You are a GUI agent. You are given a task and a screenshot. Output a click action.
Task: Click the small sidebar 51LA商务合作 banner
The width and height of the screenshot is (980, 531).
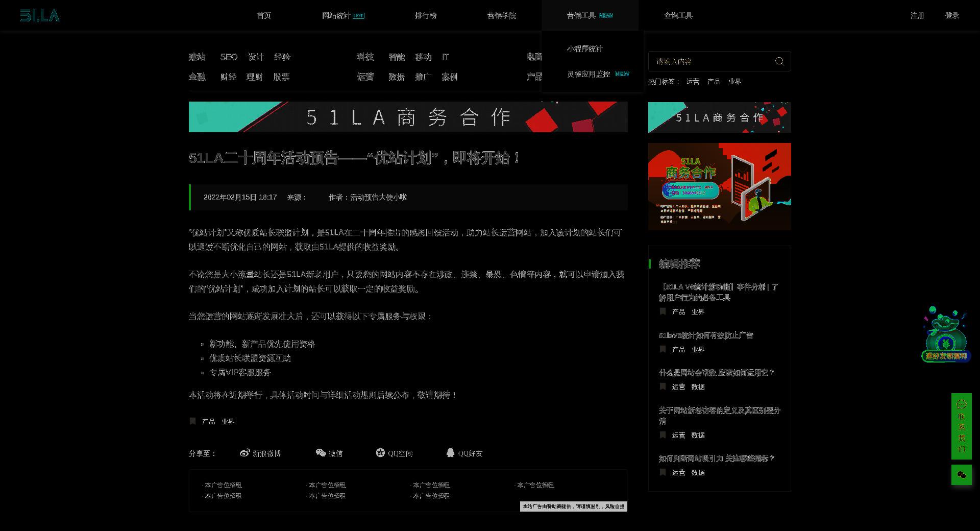pos(720,117)
